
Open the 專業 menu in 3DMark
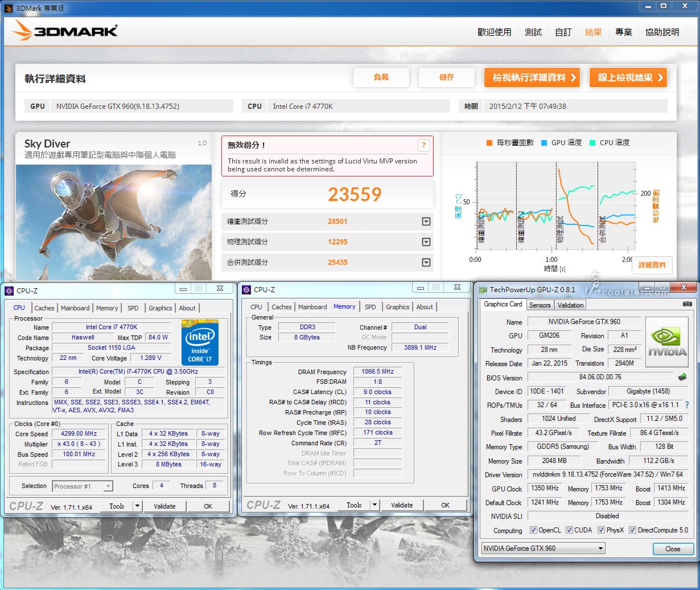pyautogui.click(x=624, y=32)
